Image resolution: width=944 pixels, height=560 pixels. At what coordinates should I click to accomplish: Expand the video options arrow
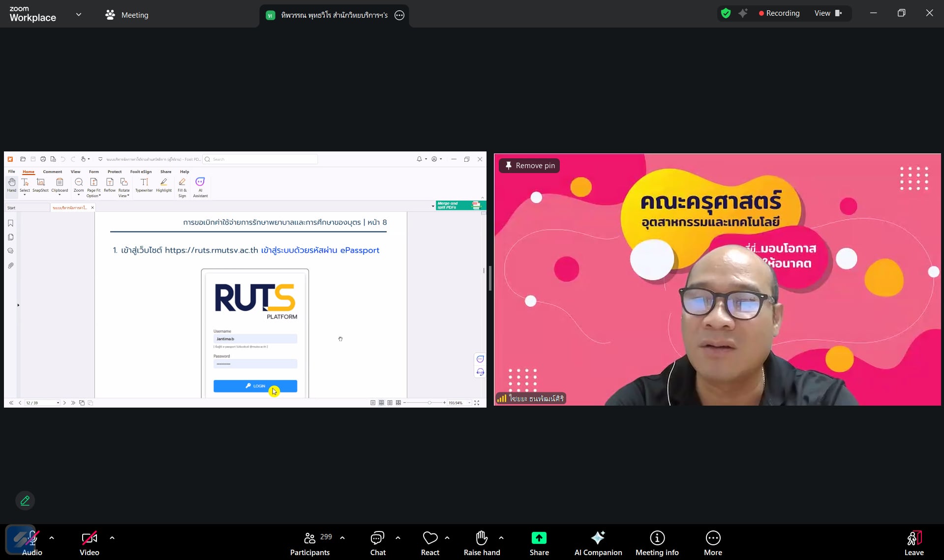click(x=112, y=538)
